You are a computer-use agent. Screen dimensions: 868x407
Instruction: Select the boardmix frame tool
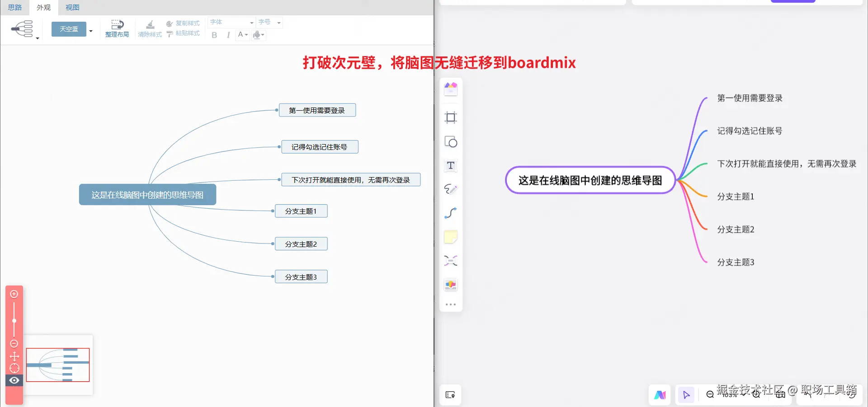451,118
